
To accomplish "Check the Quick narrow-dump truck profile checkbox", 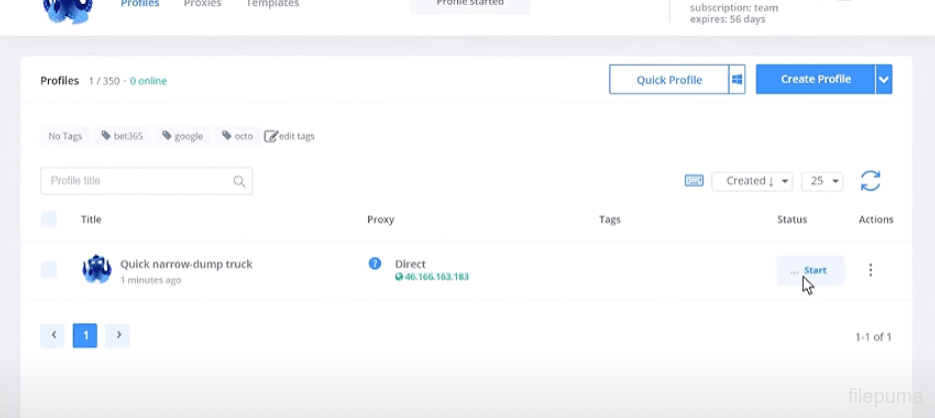I will pos(49,270).
